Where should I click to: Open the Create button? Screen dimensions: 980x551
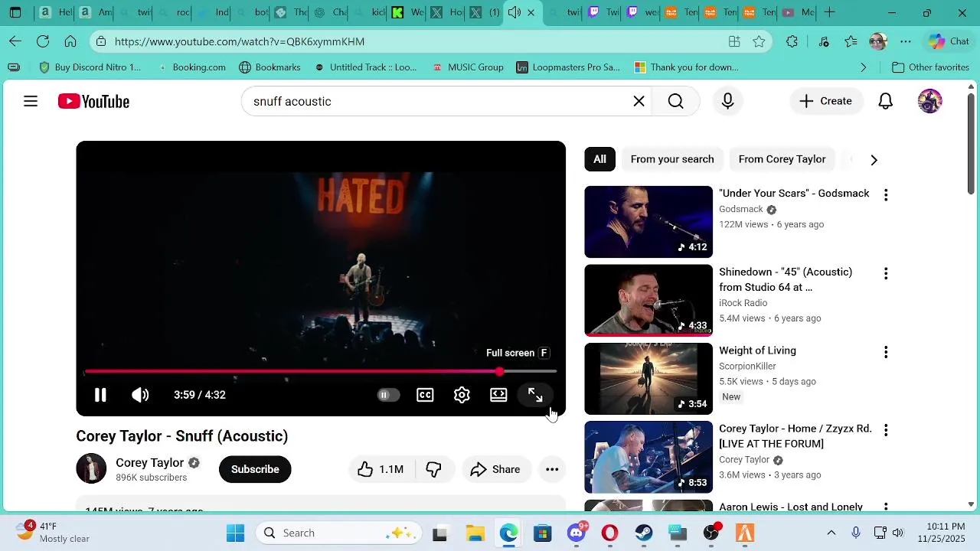point(825,101)
